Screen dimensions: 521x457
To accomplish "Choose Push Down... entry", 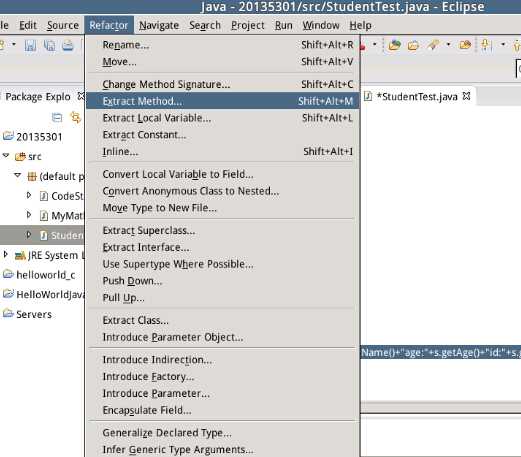I will (223, 281).
